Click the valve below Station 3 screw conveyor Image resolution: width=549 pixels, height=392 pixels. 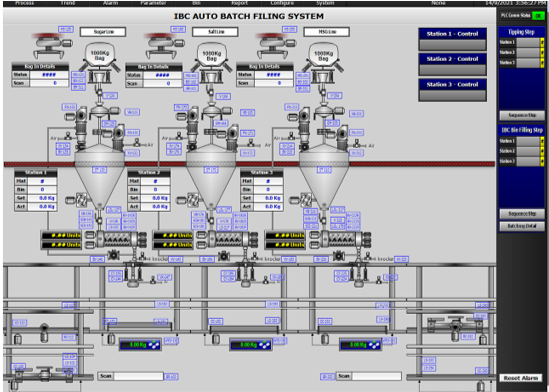(x=338, y=256)
